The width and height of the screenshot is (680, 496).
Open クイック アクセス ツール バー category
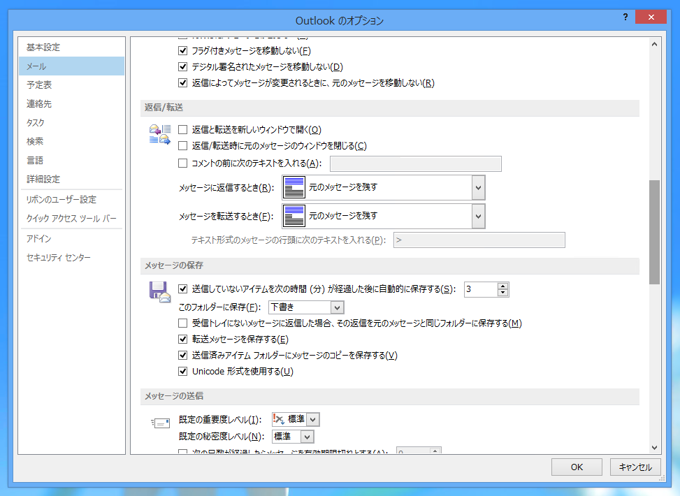[x=72, y=219]
